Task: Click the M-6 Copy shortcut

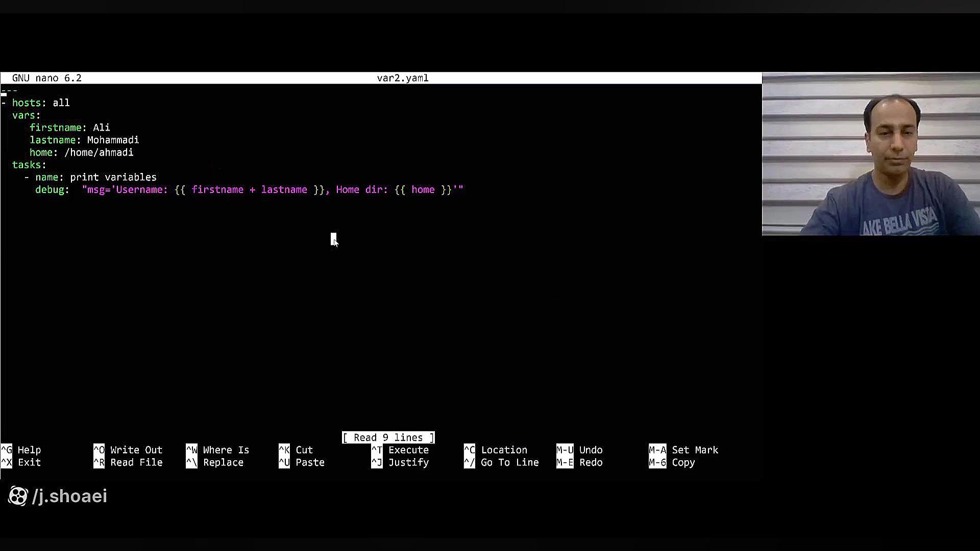Action: pos(672,462)
